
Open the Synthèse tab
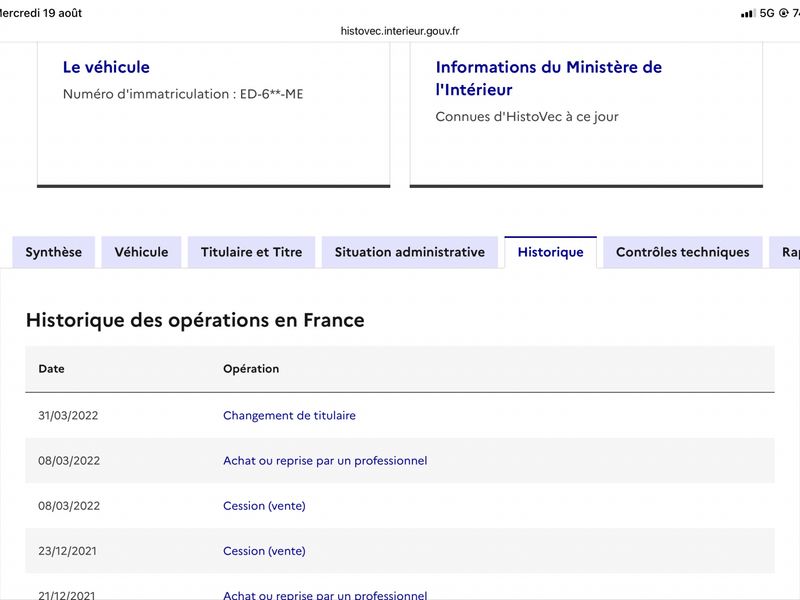tap(54, 252)
